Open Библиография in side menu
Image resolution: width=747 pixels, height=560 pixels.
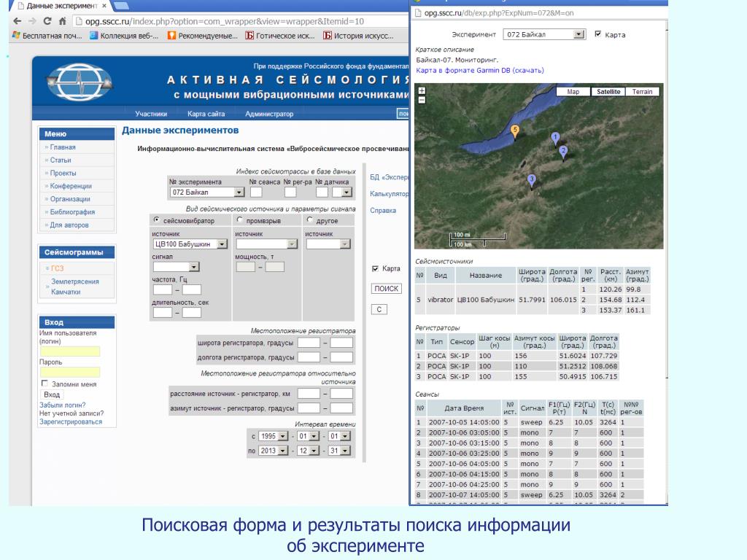(72, 212)
